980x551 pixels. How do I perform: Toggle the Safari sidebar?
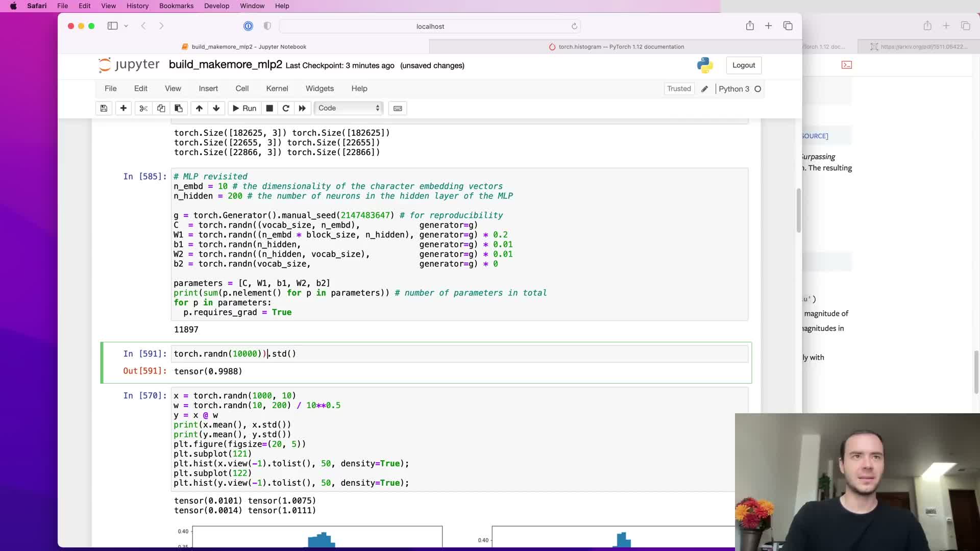[x=112, y=26]
